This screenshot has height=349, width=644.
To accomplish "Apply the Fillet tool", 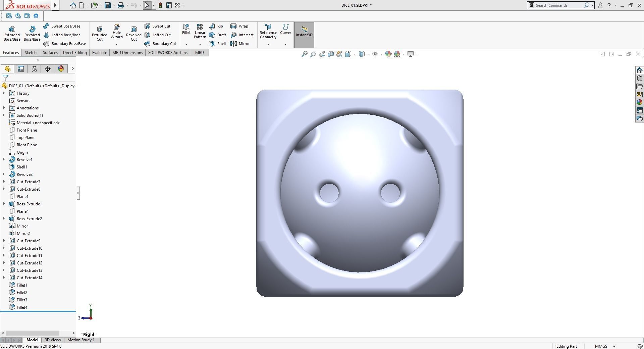I will pyautogui.click(x=186, y=29).
